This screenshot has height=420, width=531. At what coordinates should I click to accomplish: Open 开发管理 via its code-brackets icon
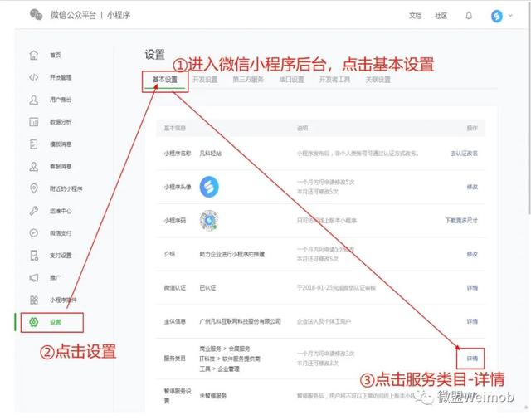34,77
